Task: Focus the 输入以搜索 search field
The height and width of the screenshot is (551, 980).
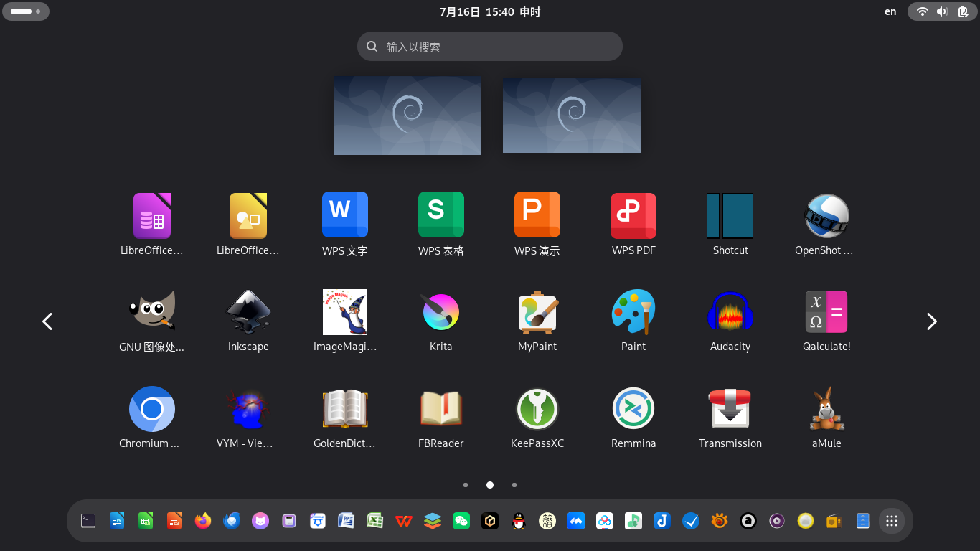Action: click(490, 47)
